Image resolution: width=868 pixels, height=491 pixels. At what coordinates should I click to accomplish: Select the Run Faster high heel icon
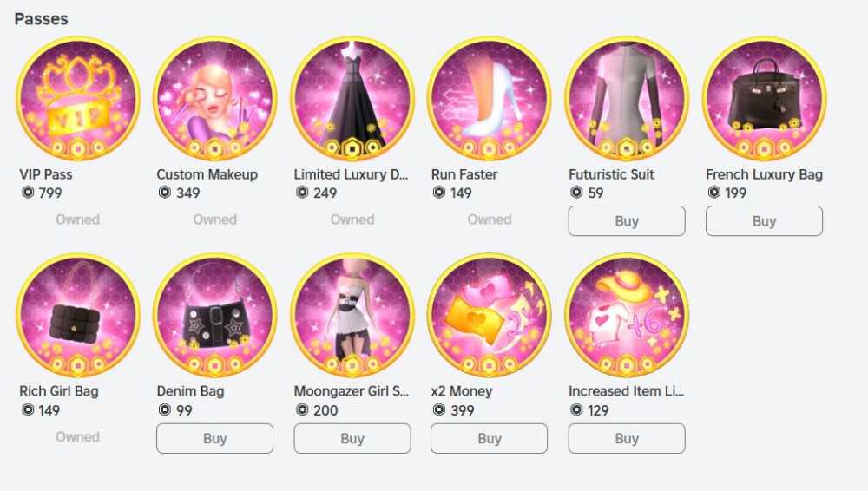point(490,99)
